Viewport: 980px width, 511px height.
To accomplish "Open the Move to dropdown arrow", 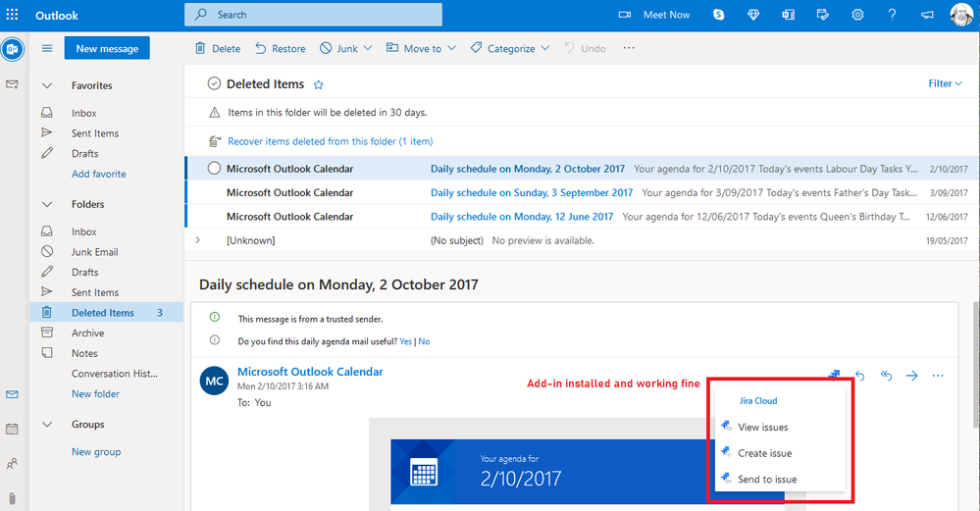I will (x=451, y=48).
